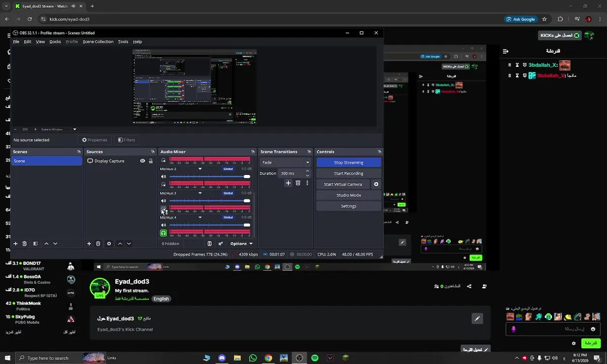Viewport: 607px width, 364px height.
Task: Open scene filters icon in Scenes dock
Action: 35,244
